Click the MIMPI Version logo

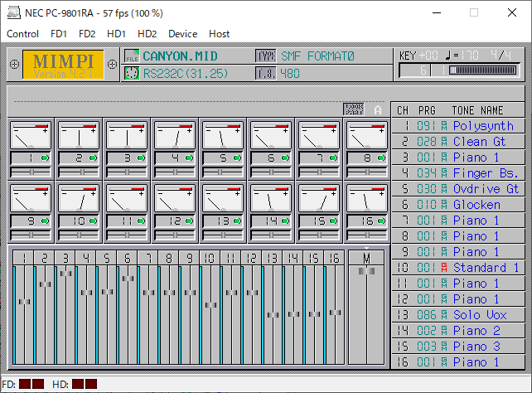[63, 65]
